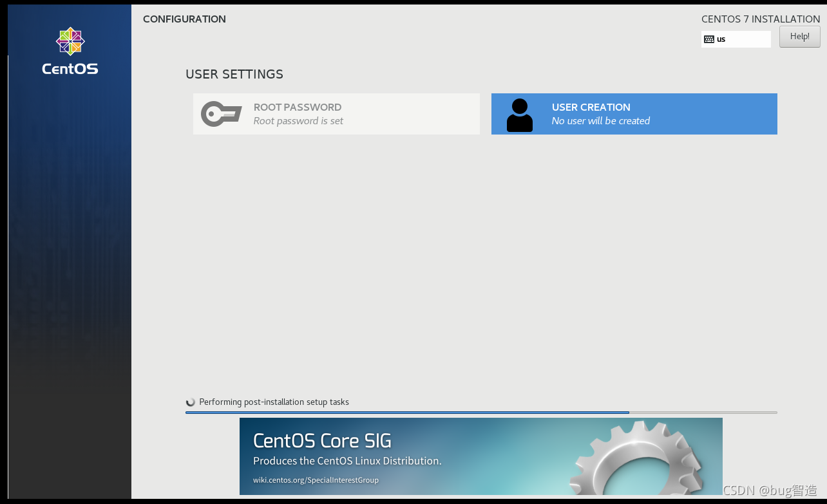Screen dimensions: 827x504
Task: Open the Root Password settings key icon
Action: coord(222,114)
